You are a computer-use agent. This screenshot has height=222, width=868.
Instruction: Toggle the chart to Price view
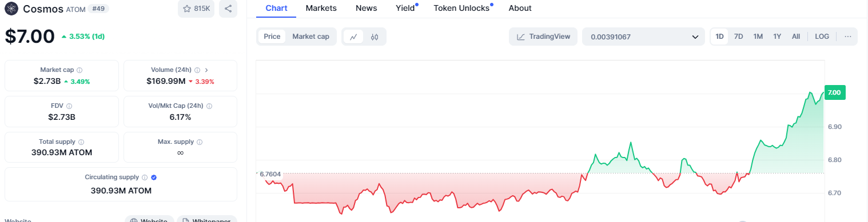[x=272, y=37]
